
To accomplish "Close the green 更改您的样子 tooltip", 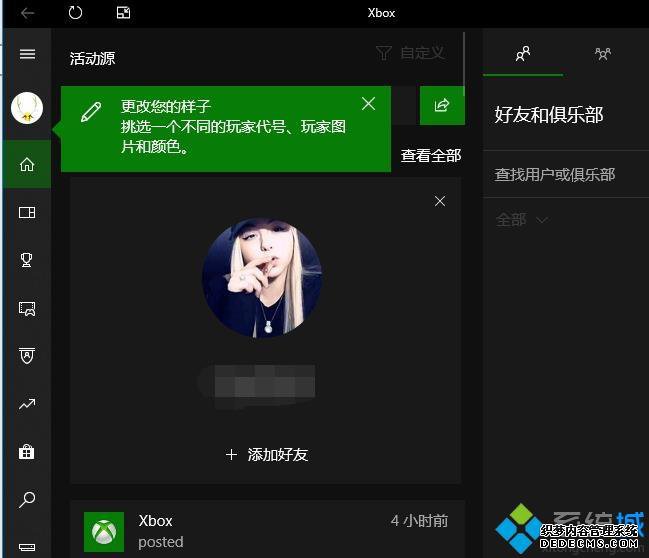I will click(x=368, y=103).
